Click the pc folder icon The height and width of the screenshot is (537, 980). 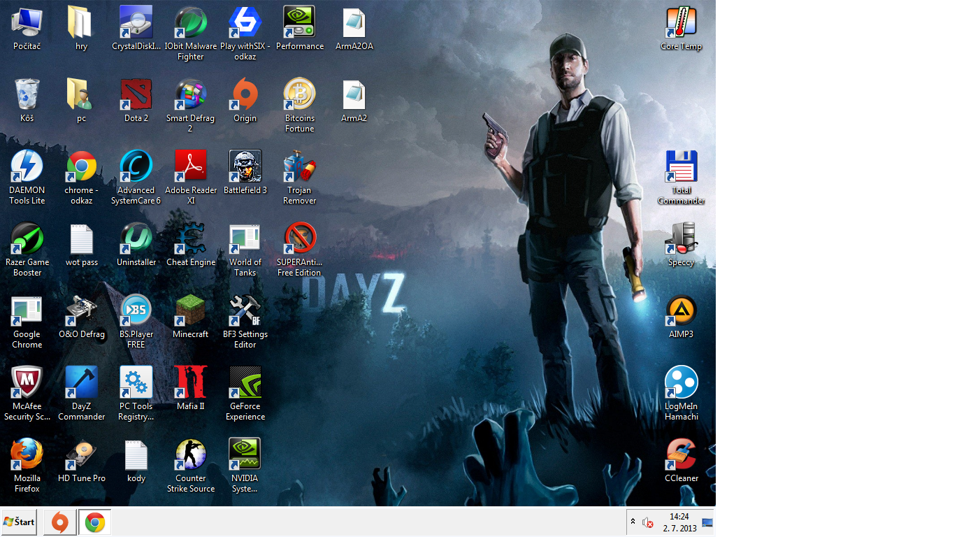(x=81, y=101)
